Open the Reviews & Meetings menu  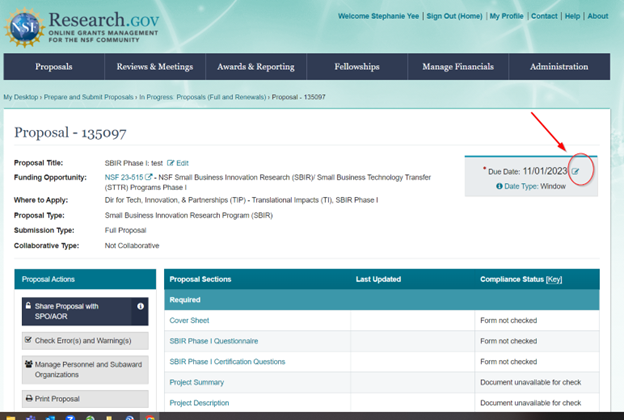[x=156, y=67]
